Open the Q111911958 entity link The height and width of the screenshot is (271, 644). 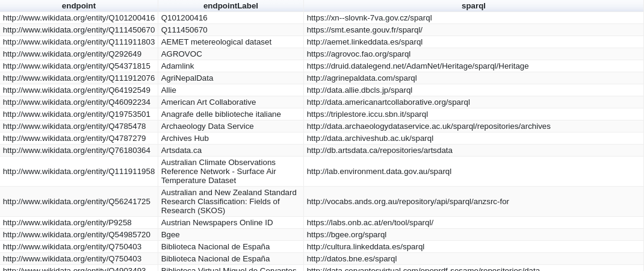pyautogui.click(x=78, y=171)
